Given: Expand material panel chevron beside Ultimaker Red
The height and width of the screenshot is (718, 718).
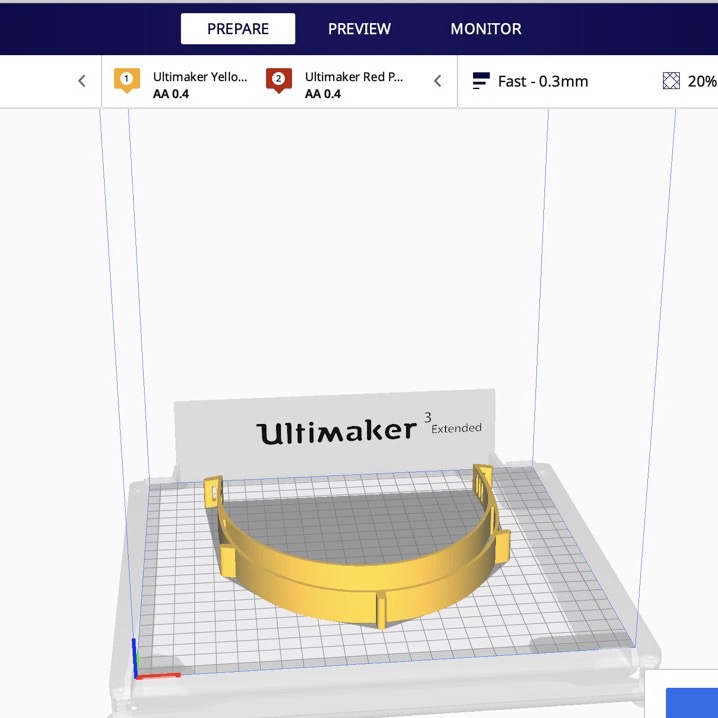Looking at the screenshot, I should (x=437, y=81).
